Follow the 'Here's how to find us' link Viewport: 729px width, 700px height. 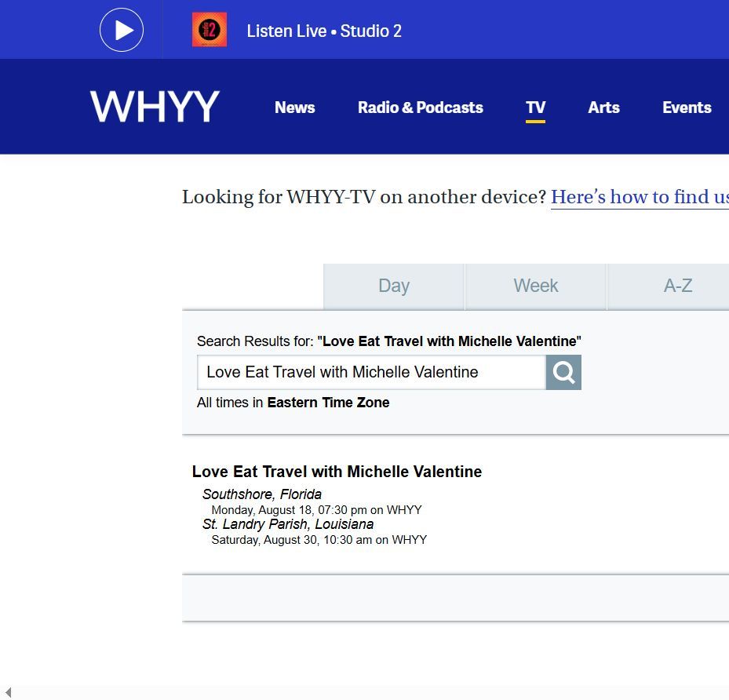pos(640,197)
